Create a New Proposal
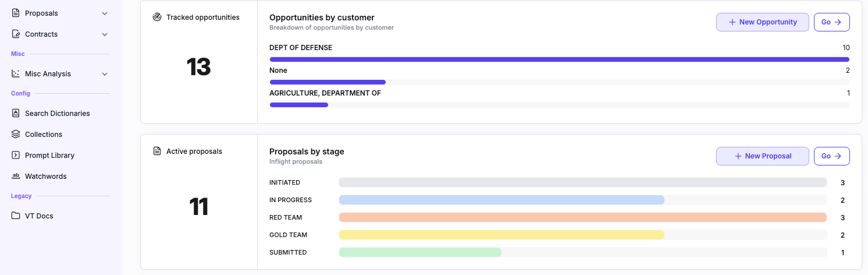Screen dimensions: 868x275 762,156
